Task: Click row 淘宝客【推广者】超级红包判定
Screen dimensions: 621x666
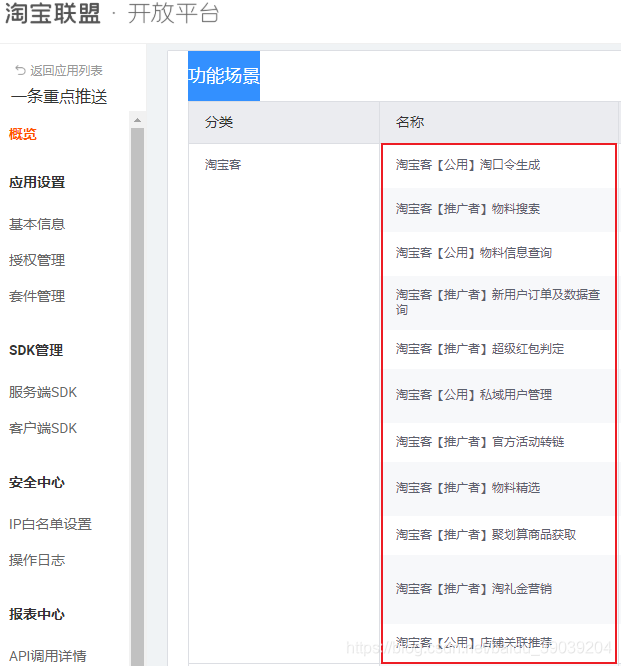Action: [x=499, y=349]
